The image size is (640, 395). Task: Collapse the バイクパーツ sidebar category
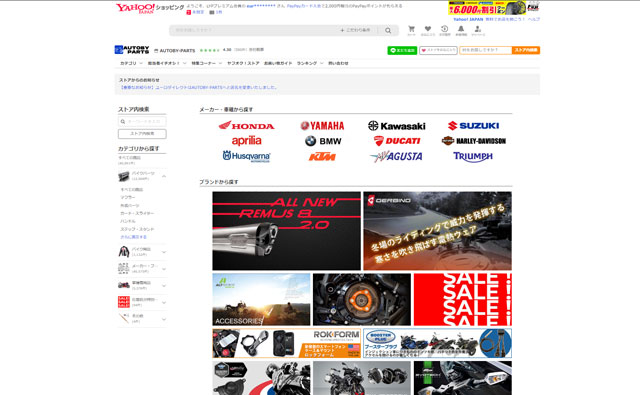[164, 176]
